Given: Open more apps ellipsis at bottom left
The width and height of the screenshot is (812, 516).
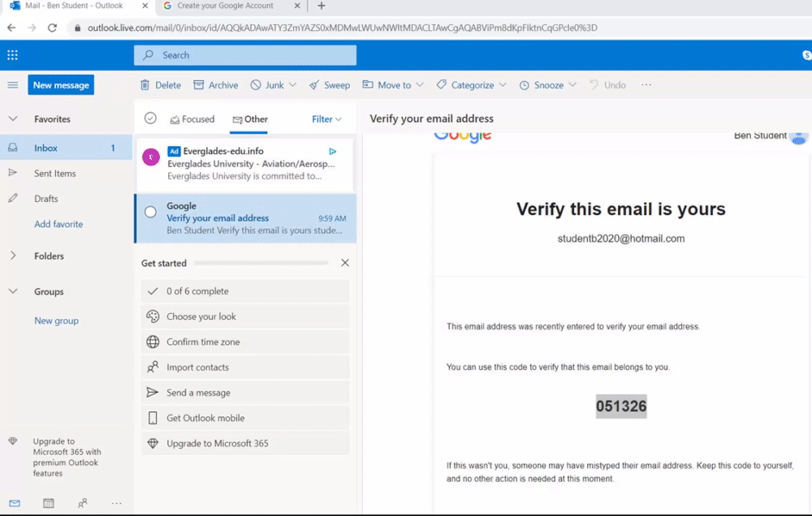Looking at the screenshot, I should point(116,503).
